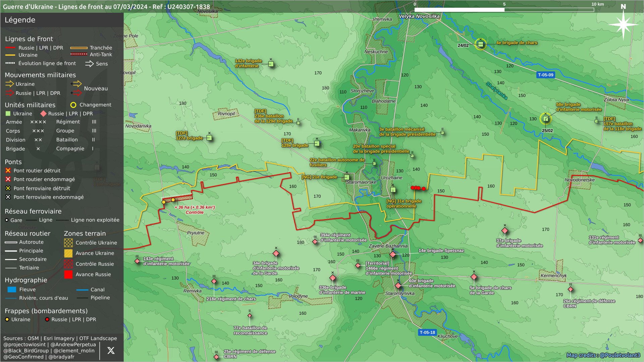644x362 pixels.
Task: Click the Velyka Novosilka town label
Action: [419, 16]
